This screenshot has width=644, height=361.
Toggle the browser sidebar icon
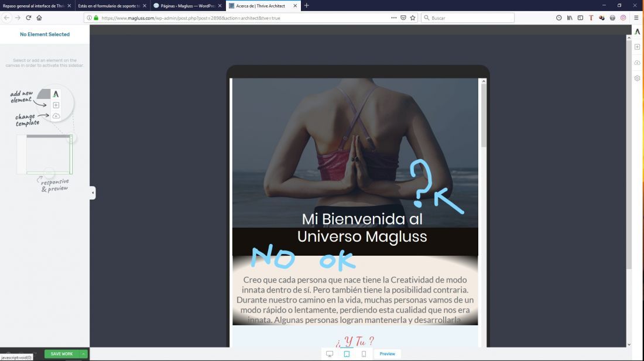580,18
